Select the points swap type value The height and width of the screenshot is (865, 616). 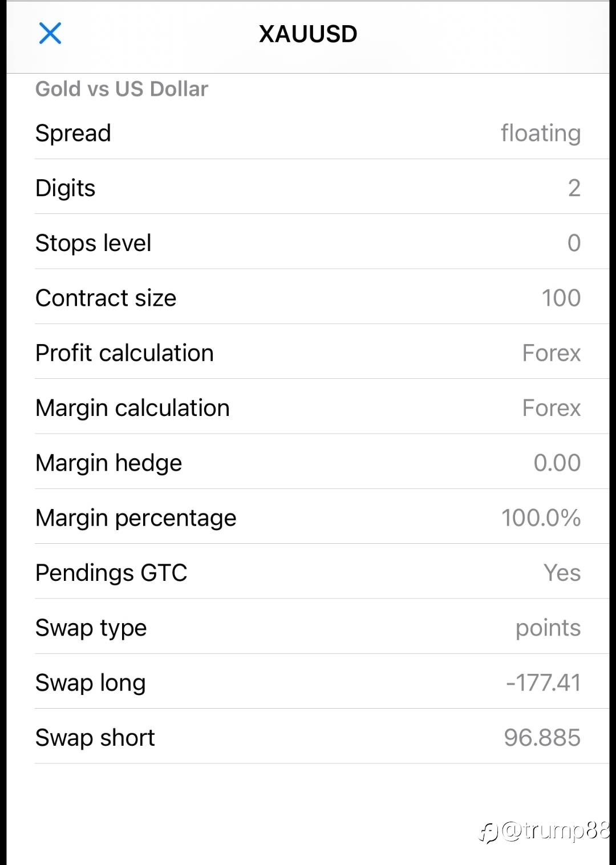548,628
